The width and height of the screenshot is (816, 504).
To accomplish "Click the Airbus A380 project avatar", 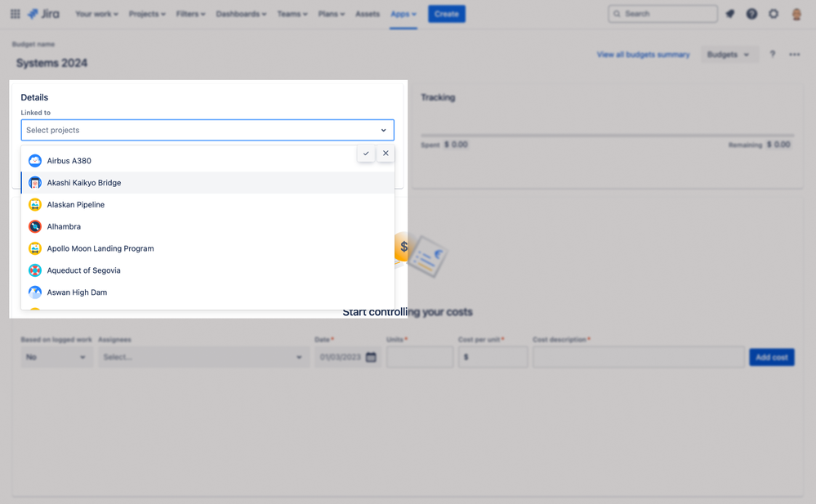I will [34, 160].
